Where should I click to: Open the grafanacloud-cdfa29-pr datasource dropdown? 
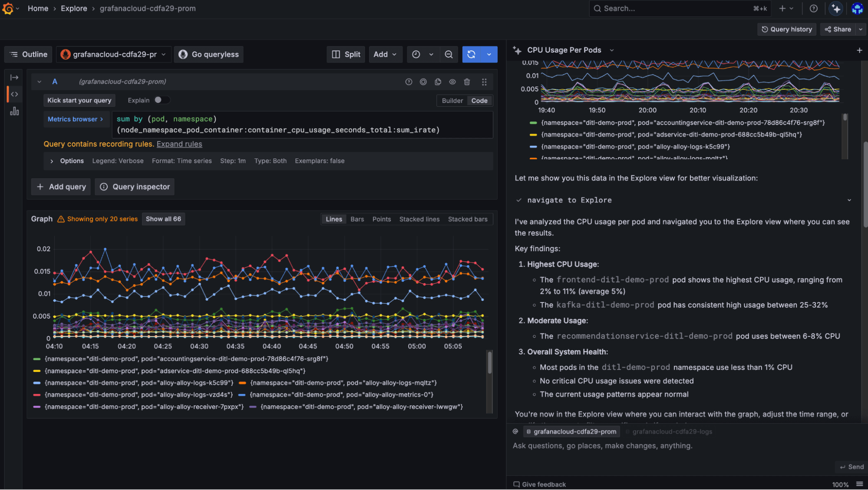pos(114,54)
